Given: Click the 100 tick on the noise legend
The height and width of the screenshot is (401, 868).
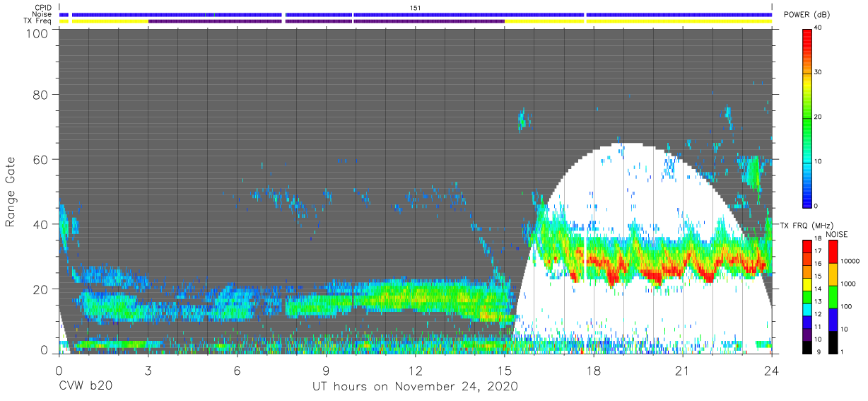Looking at the screenshot, I should pyautogui.click(x=847, y=306).
